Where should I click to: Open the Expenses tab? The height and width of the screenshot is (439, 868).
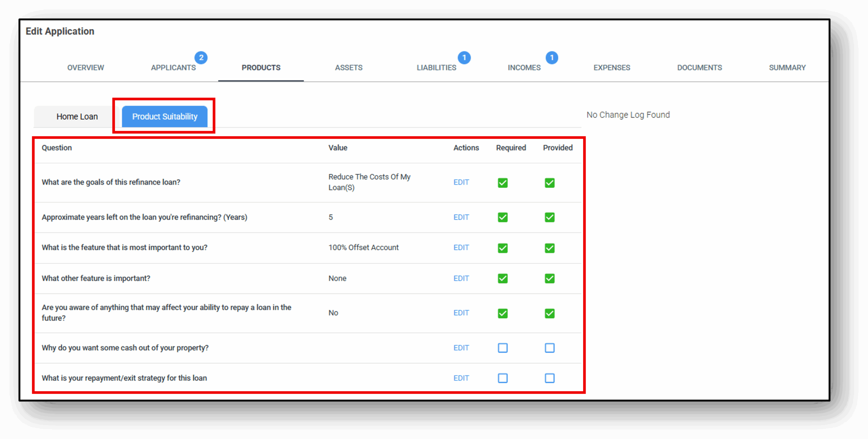612,68
